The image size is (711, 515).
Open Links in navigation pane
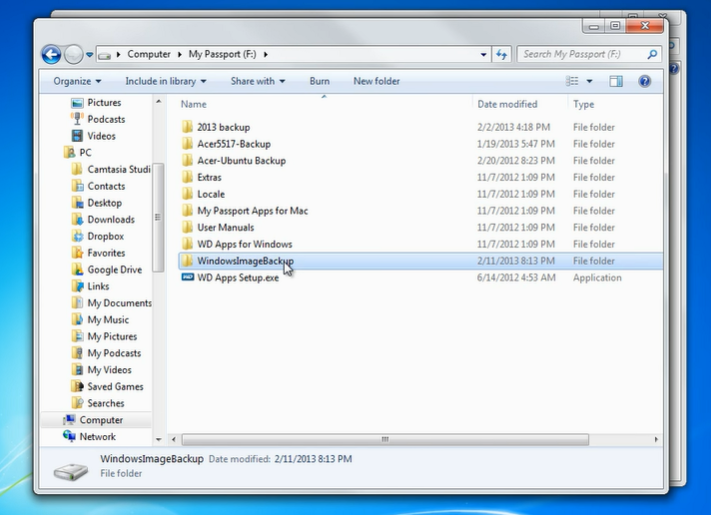pos(98,287)
